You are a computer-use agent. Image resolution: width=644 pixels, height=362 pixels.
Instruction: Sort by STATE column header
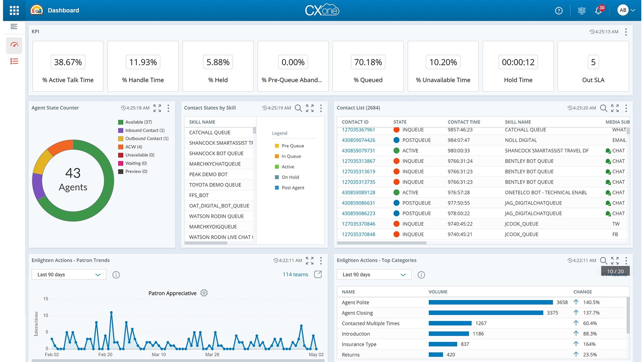pyautogui.click(x=400, y=122)
